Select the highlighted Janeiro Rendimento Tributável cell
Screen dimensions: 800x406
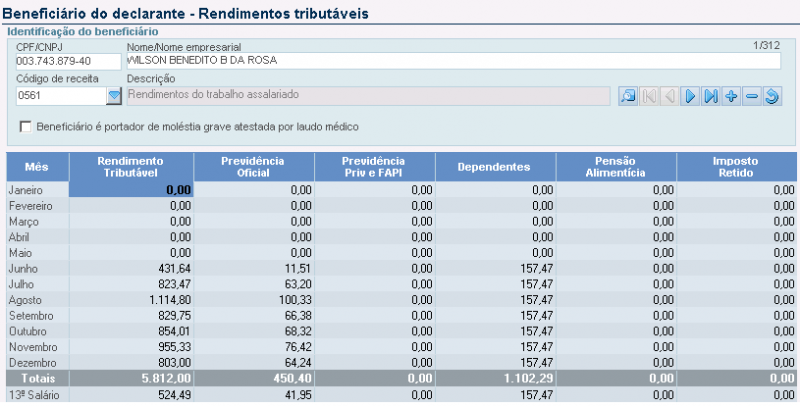(131, 190)
